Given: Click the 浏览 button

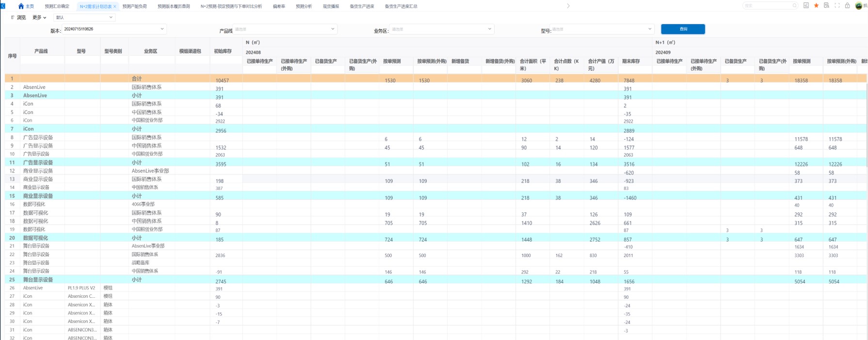Looking at the screenshot, I should point(19,17).
